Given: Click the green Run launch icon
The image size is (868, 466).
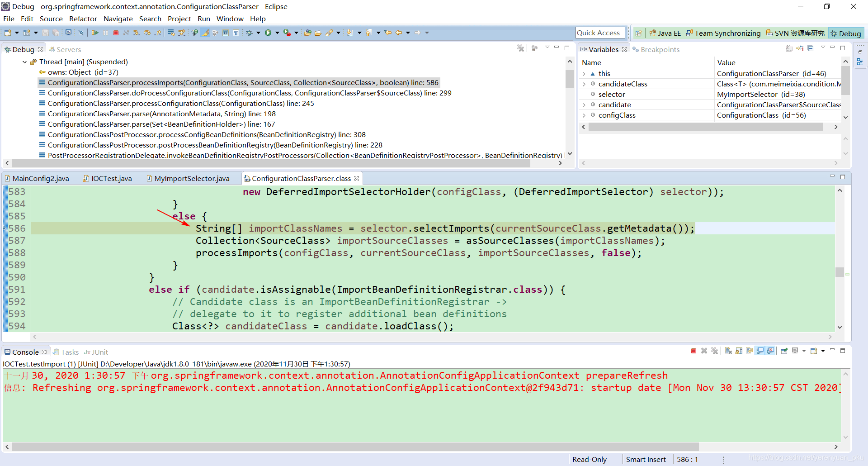Looking at the screenshot, I should (268, 33).
